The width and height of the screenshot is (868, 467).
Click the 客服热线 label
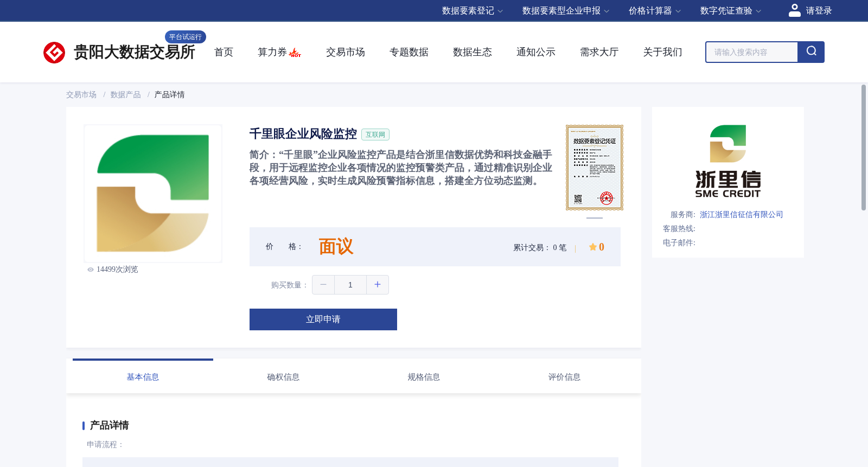[679, 229]
